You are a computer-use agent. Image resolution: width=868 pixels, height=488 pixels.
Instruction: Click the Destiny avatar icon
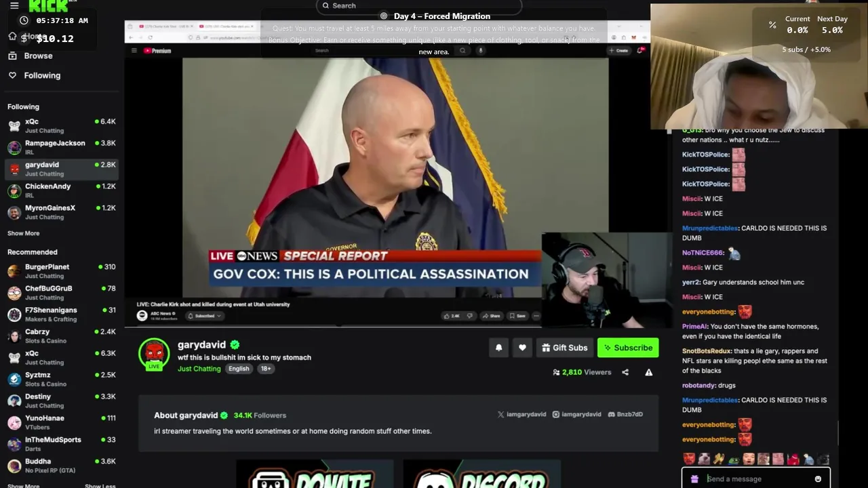pos(14,401)
